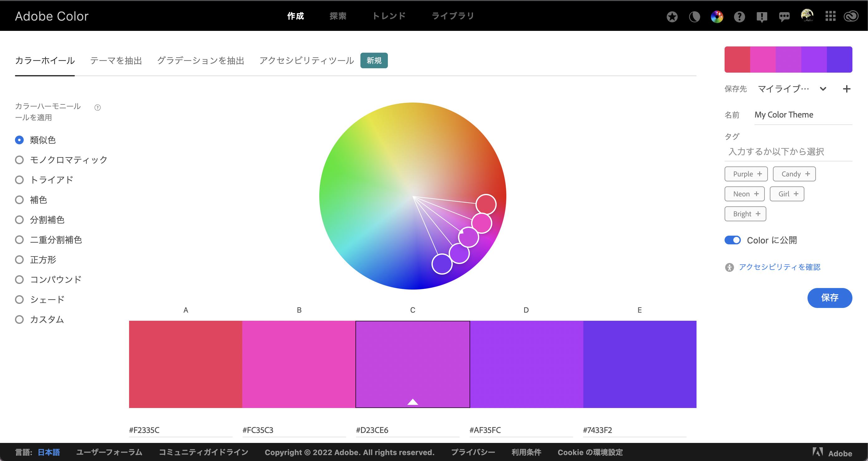The height and width of the screenshot is (461, 868).
Task: Open the help question mark icon
Action: point(739,17)
